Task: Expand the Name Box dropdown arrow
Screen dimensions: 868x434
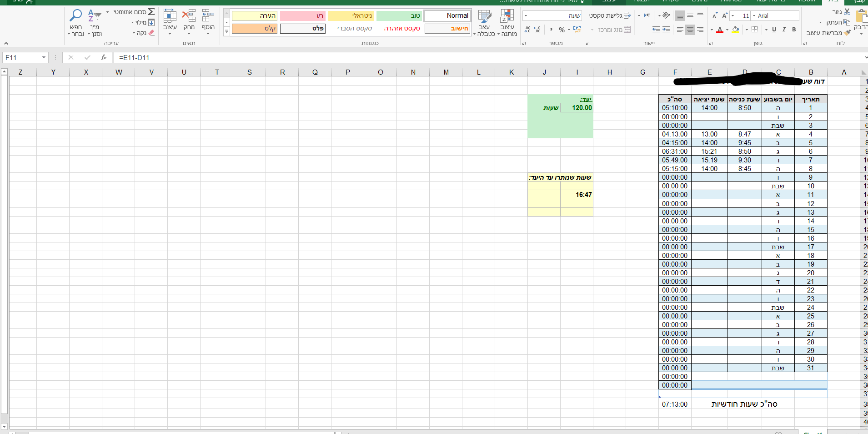Action: 44,57
